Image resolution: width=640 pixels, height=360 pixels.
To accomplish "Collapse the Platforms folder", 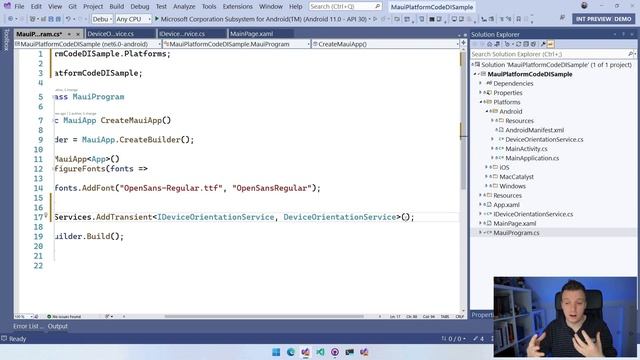I will (x=480, y=102).
